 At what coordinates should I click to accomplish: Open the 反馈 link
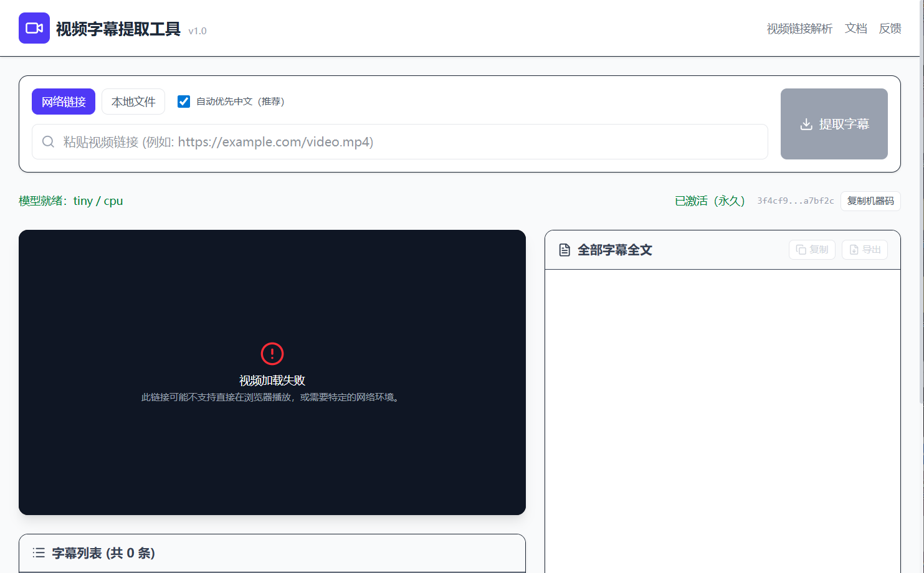(890, 29)
